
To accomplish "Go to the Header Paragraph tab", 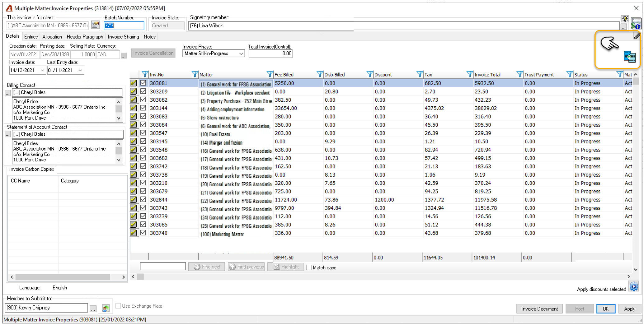I will click(x=85, y=37).
